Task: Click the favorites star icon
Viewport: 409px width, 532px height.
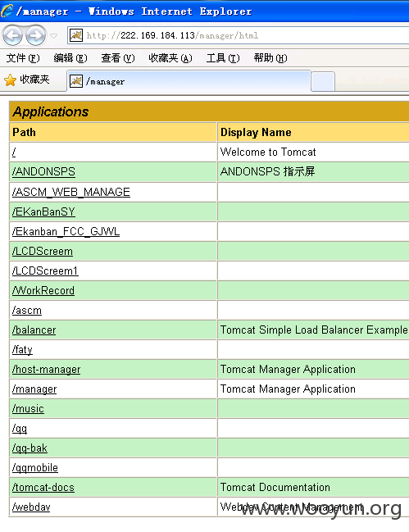Action: pos(10,80)
